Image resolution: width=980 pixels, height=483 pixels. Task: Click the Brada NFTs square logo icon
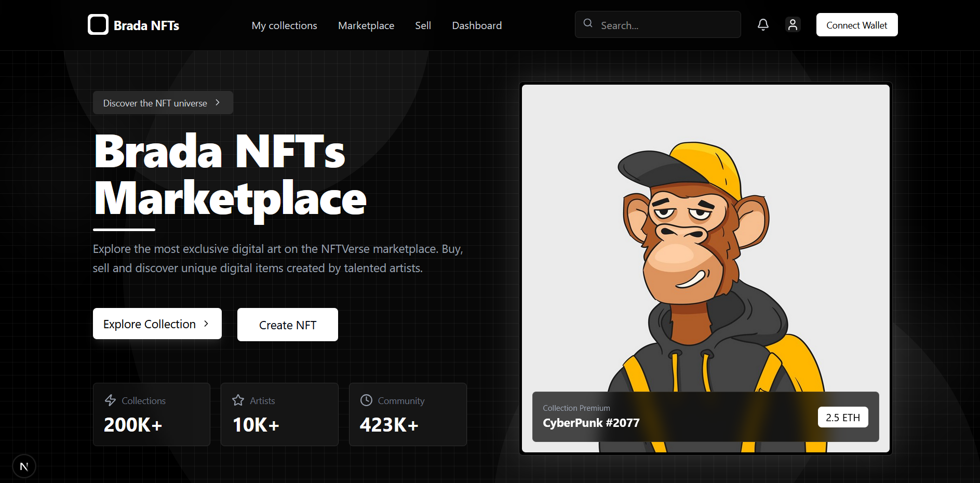pyautogui.click(x=98, y=24)
